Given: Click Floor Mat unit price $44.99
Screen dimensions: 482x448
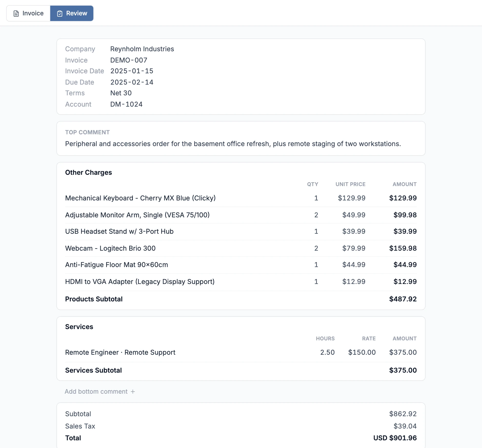Looking at the screenshot, I should (x=354, y=265).
